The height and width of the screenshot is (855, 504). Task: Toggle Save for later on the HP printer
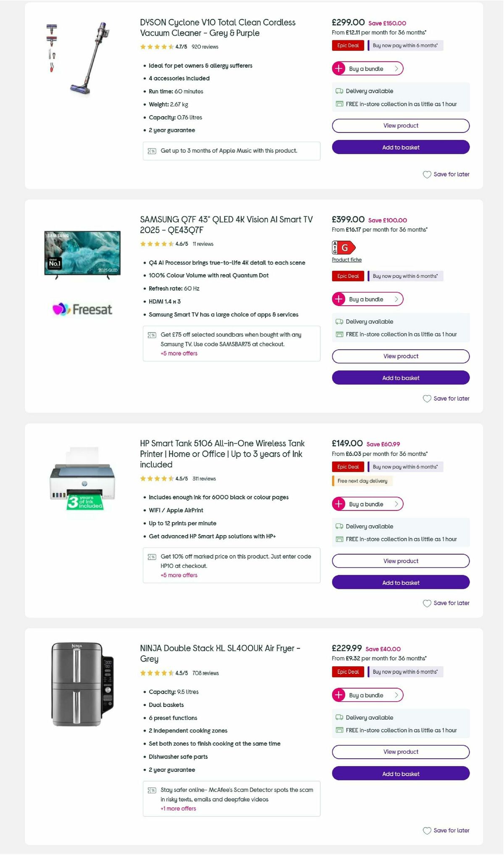(x=446, y=603)
